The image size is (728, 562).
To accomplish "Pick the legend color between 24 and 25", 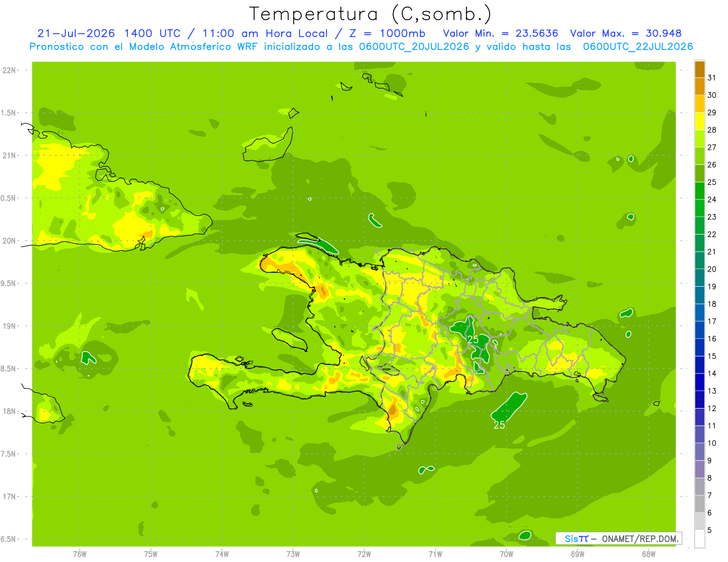I will pos(699,190).
